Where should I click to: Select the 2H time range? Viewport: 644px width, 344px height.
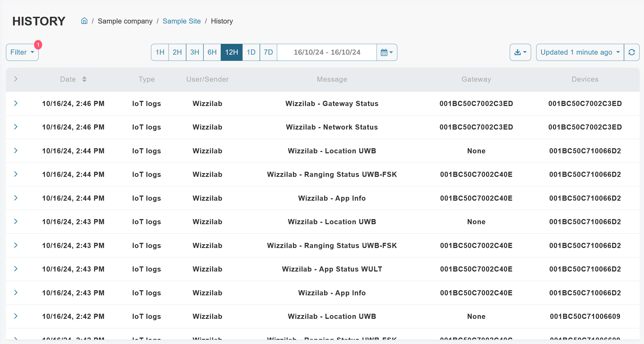coord(177,52)
